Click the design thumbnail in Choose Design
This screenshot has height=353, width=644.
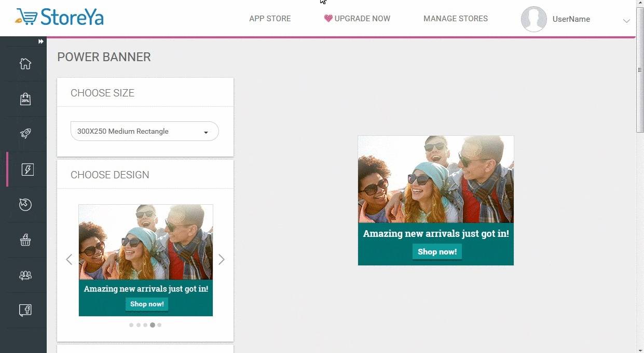click(146, 260)
